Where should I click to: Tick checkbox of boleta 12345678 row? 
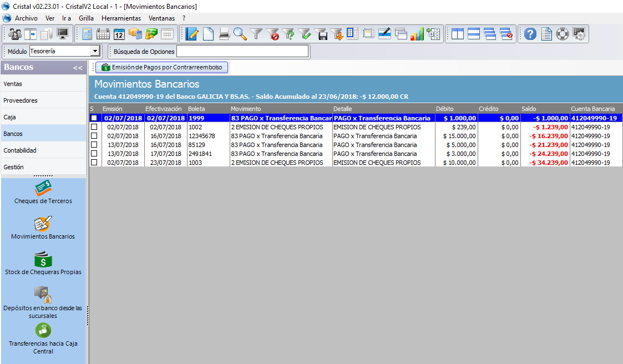point(94,136)
